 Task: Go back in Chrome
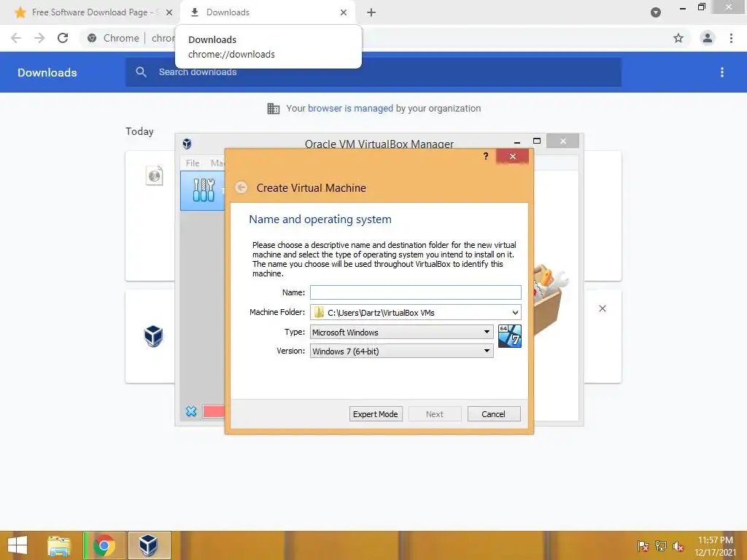click(x=16, y=38)
